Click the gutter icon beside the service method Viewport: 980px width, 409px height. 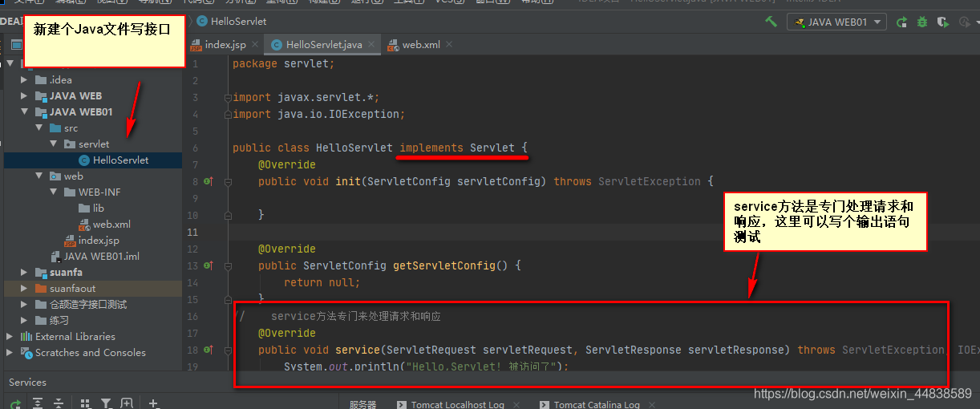tap(207, 350)
